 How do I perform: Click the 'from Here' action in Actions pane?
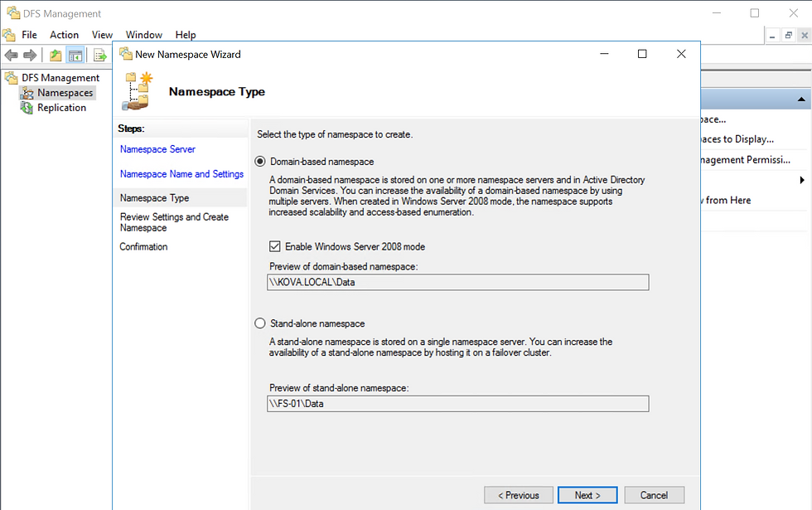[726, 200]
